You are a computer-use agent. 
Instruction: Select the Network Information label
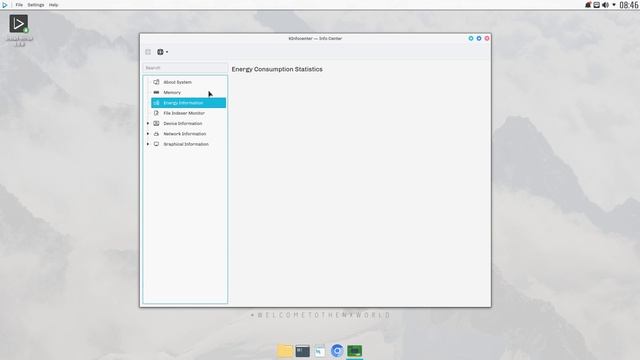[184, 134]
